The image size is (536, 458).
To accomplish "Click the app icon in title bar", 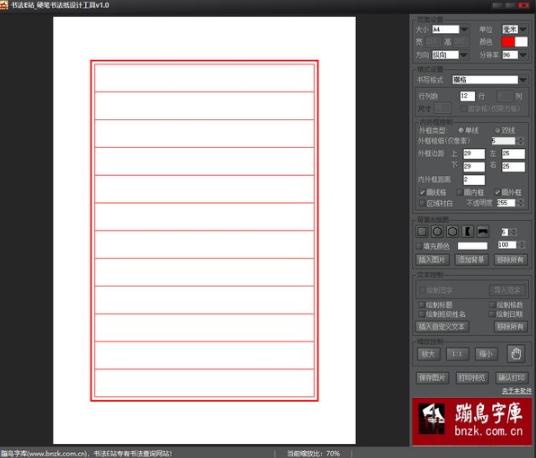I will click(x=4, y=5).
